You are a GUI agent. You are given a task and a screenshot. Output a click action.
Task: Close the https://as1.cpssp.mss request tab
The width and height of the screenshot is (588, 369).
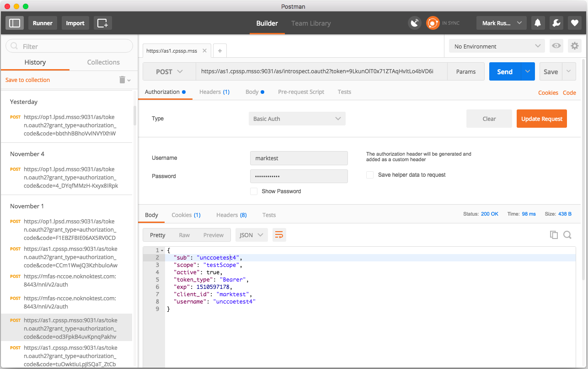point(204,51)
